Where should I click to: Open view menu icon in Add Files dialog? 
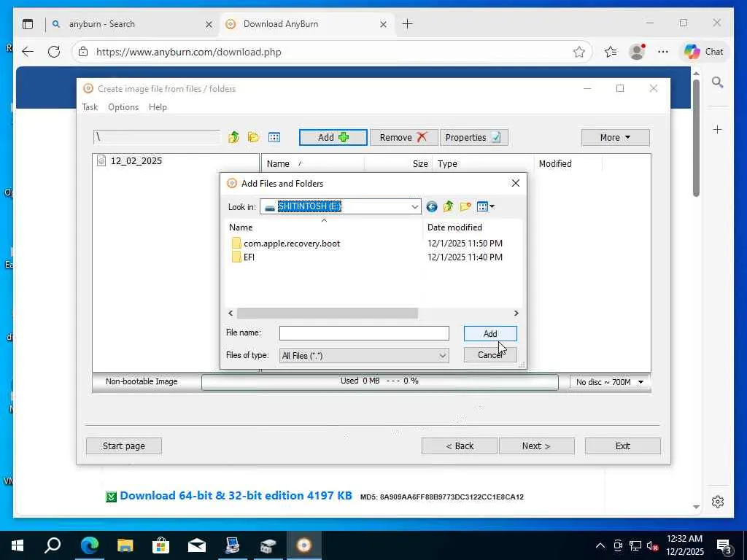pos(485,206)
